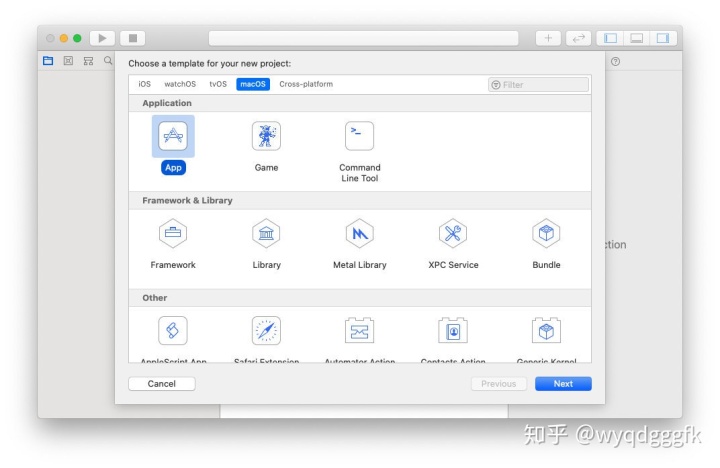Choose the Game template
The image size is (720, 468).
[266, 136]
